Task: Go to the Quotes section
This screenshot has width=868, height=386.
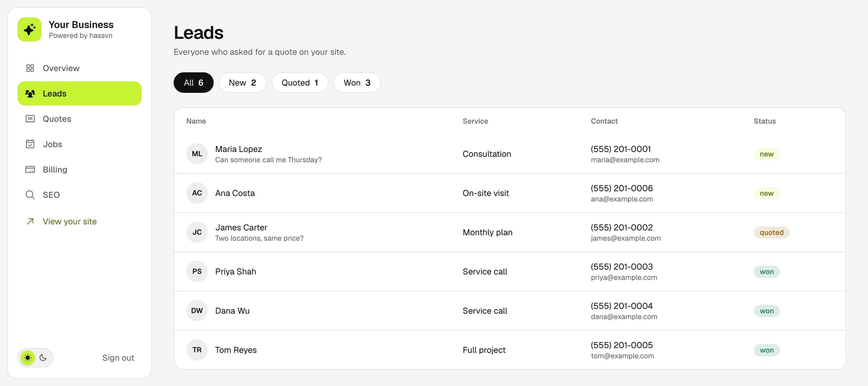Action: [x=80, y=119]
